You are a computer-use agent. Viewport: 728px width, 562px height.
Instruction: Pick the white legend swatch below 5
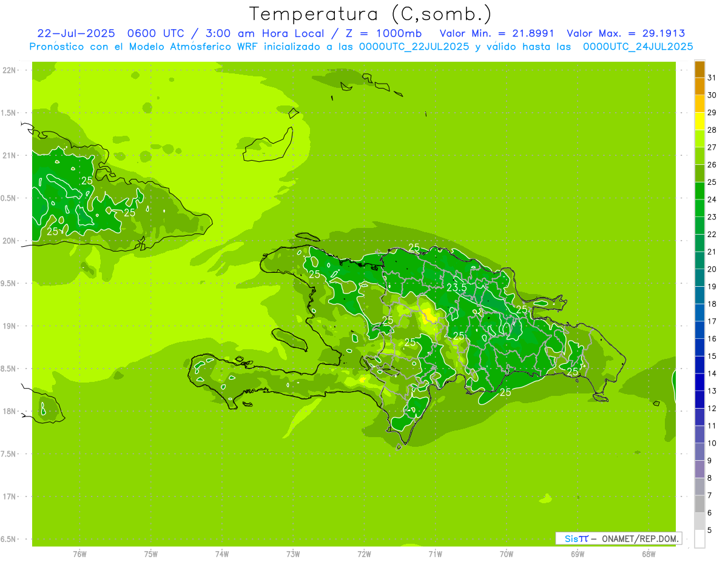[x=699, y=539]
